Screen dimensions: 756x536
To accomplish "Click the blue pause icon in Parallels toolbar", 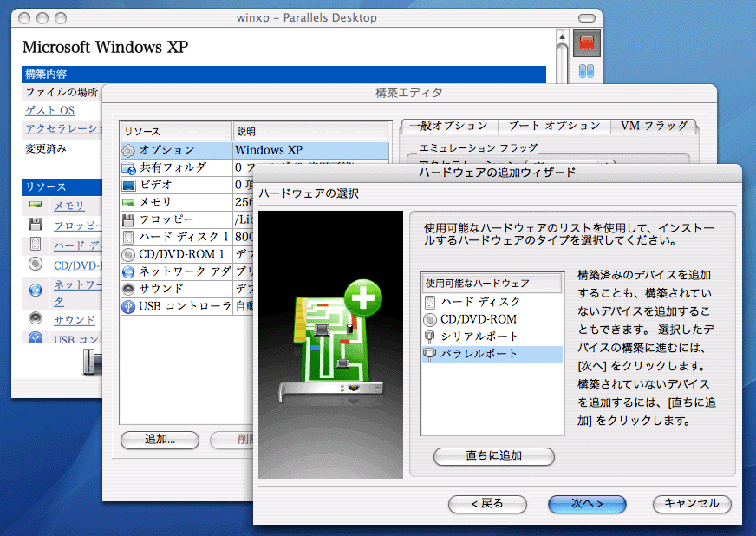I will tap(586, 71).
